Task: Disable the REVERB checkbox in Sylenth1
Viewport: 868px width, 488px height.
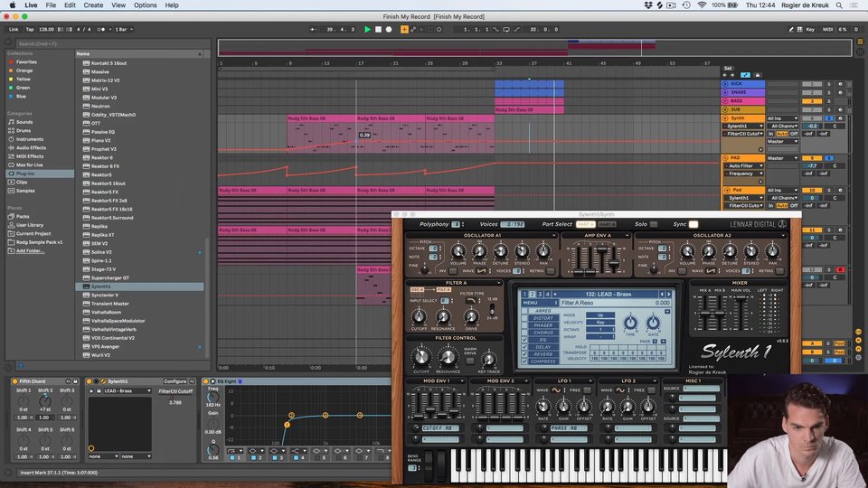Action: tap(524, 354)
